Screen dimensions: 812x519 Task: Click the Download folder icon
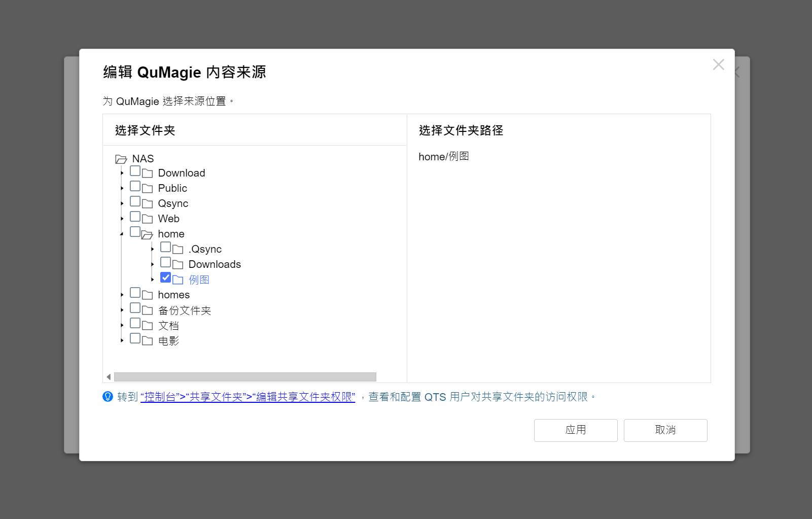pyautogui.click(x=148, y=174)
